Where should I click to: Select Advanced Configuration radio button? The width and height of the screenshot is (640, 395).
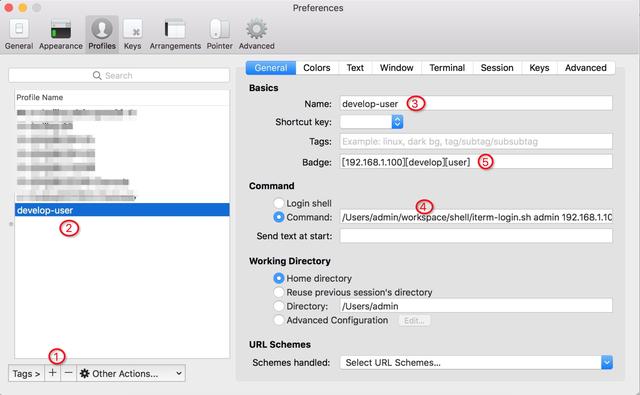279,320
